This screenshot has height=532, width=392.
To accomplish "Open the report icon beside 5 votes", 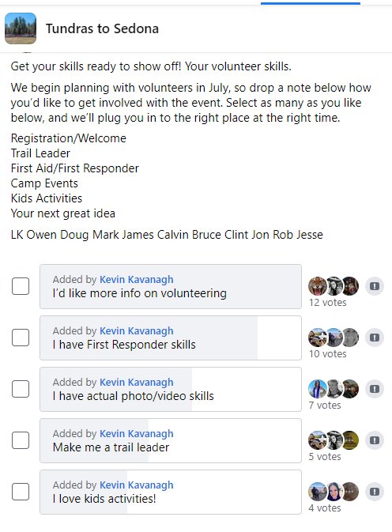I will point(375,440).
